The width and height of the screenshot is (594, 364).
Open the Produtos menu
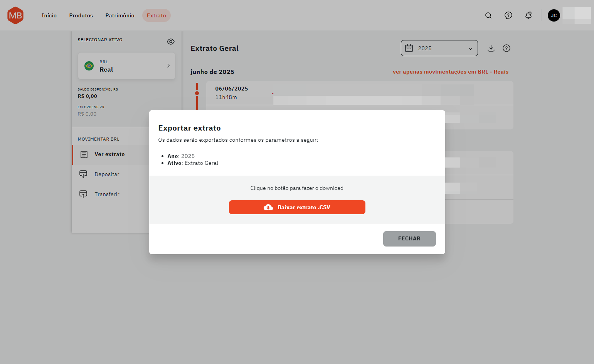click(x=81, y=15)
